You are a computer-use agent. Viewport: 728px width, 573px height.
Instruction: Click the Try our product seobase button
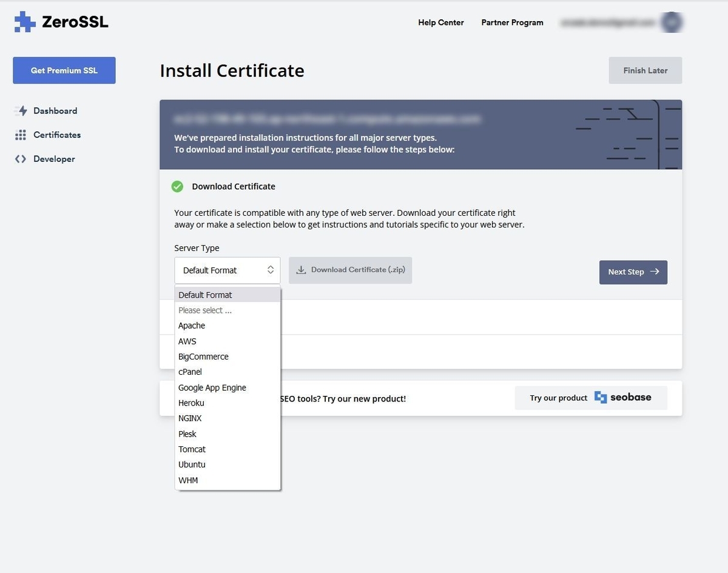[x=591, y=398]
